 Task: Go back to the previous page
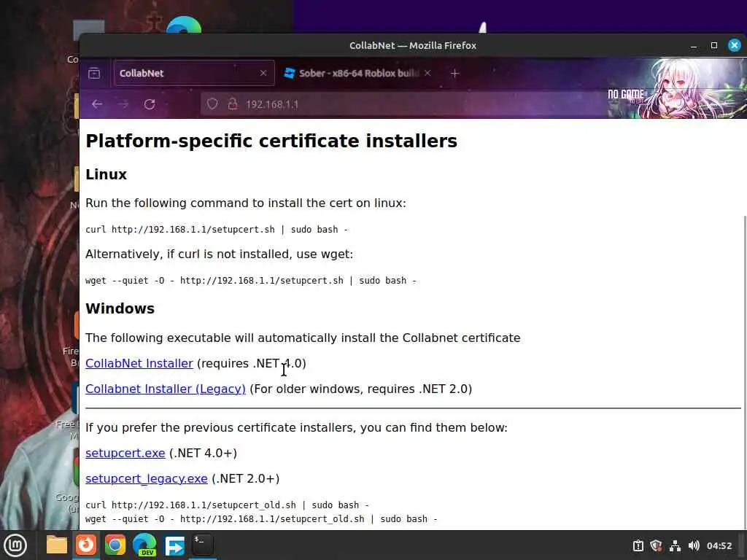coord(97,104)
